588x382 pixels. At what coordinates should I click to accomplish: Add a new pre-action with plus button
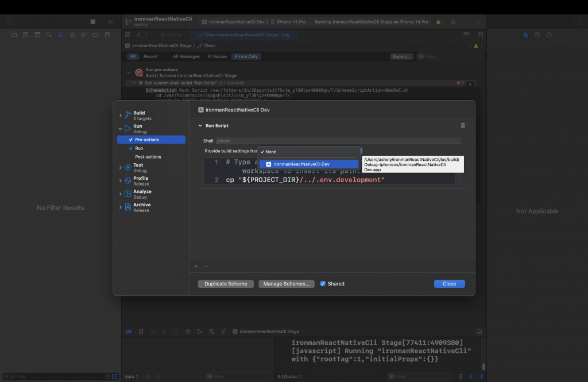[196, 266]
